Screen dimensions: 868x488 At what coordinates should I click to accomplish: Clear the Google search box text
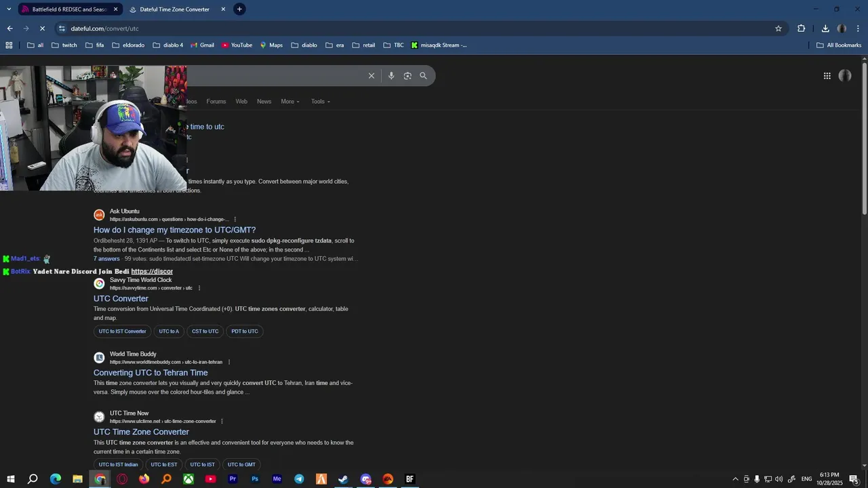pos(372,76)
